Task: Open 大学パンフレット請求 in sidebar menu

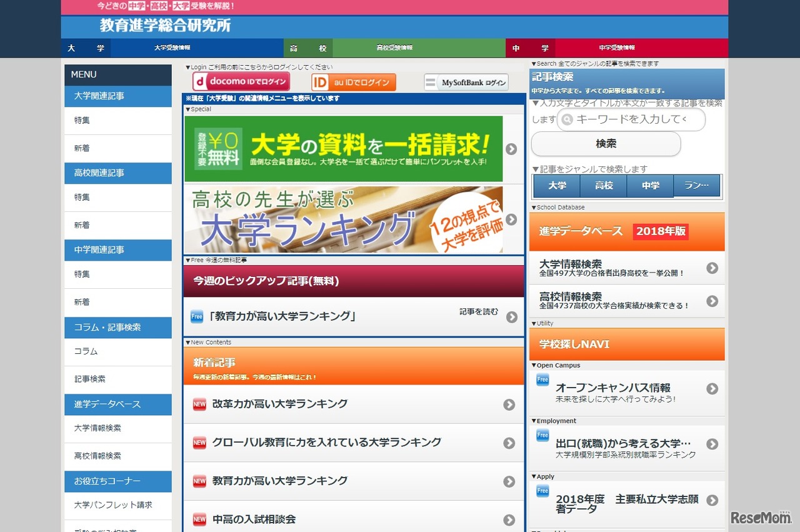Action: click(x=118, y=506)
